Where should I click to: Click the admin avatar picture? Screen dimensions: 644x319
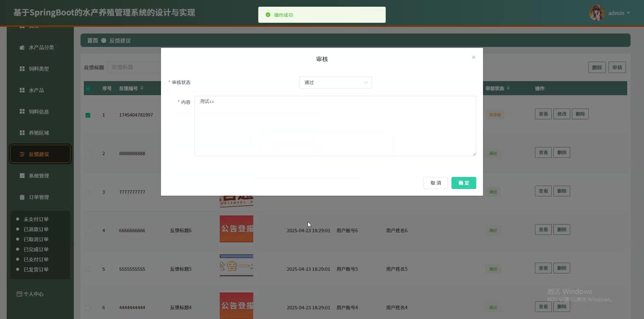coord(596,13)
